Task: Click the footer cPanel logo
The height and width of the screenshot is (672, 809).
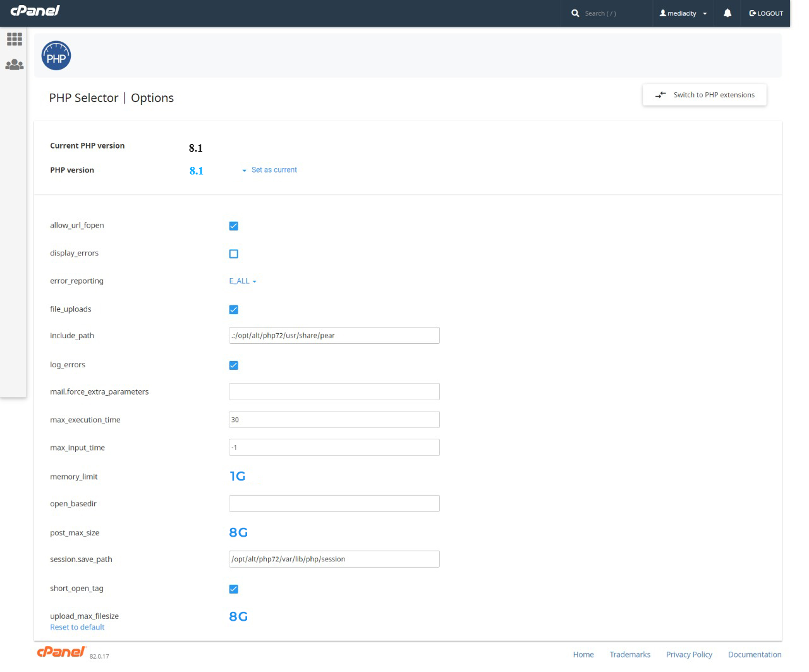Action: [61, 652]
